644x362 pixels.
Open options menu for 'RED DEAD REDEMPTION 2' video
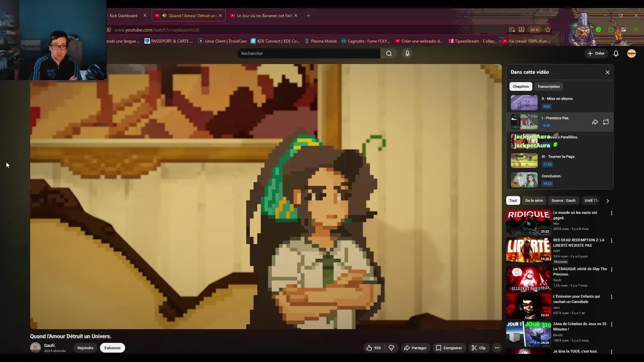click(x=611, y=241)
